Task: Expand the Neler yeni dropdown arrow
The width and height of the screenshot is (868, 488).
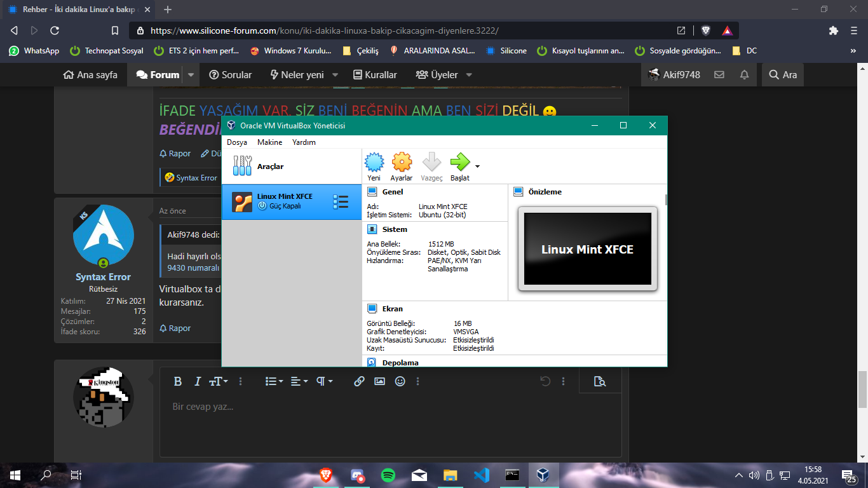Action: (x=335, y=75)
